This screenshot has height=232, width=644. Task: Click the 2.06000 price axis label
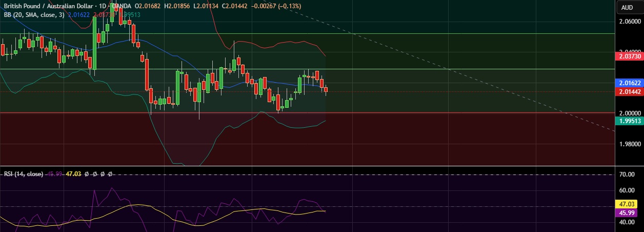(x=630, y=22)
